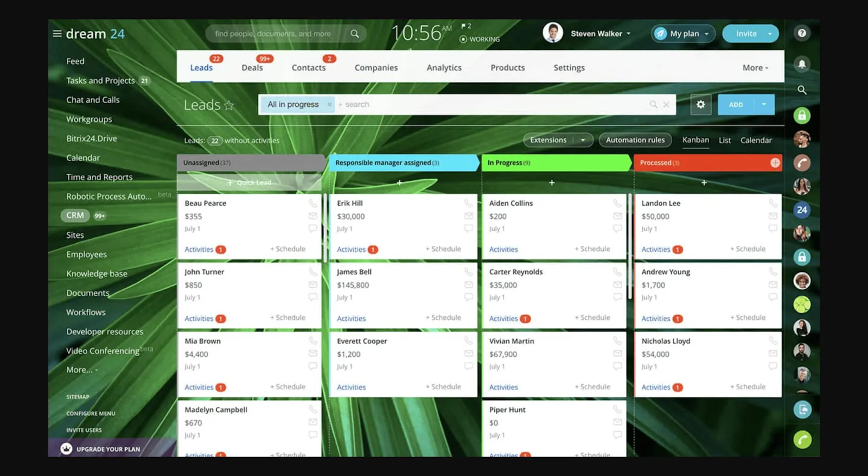Click the blue lock icon in right sidebar
868x476 pixels.
point(802,257)
